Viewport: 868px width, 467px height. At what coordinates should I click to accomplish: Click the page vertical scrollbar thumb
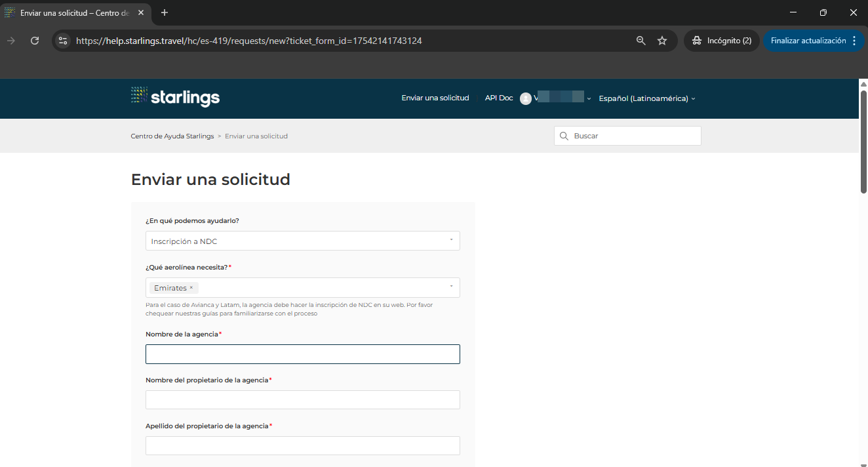pos(863,141)
